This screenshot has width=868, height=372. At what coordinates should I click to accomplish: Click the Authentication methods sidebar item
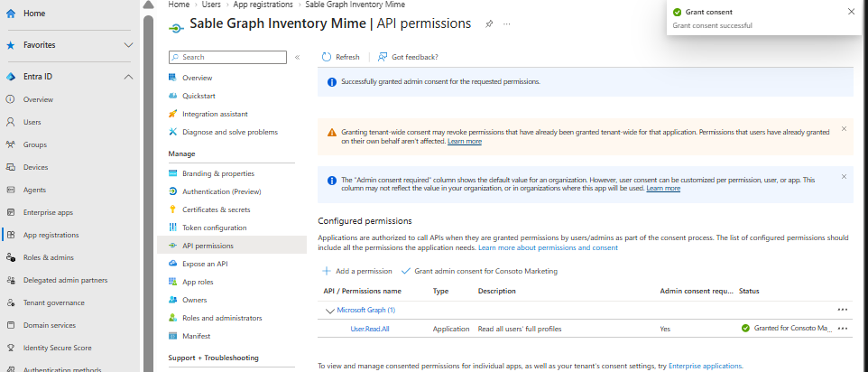click(x=62, y=368)
